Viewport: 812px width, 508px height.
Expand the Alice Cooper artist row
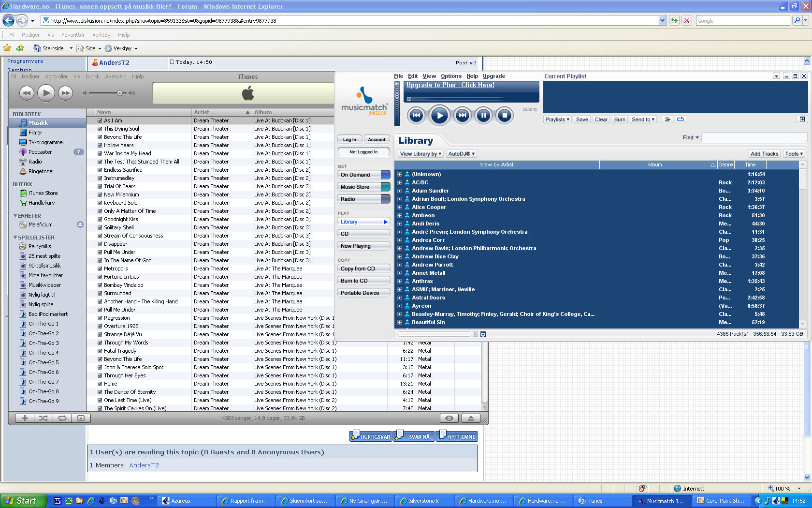(399, 207)
